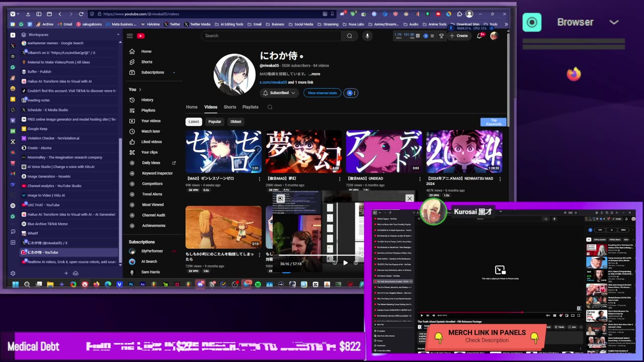Open options menu for UNDEAD video

click(x=420, y=178)
